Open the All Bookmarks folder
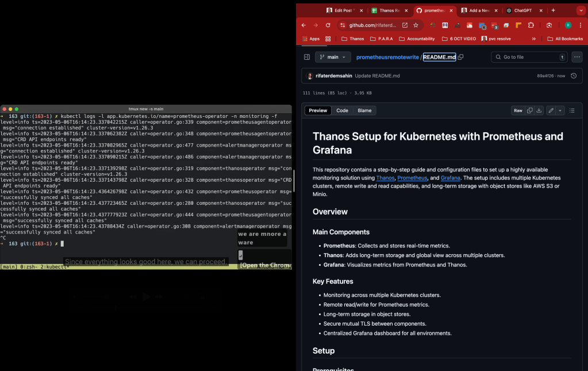This screenshot has width=588, height=371. click(565, 39)
